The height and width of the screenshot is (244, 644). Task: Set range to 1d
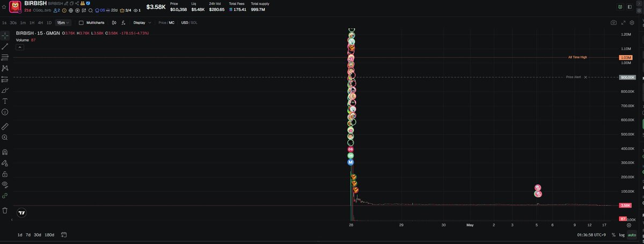click(20, 235)
